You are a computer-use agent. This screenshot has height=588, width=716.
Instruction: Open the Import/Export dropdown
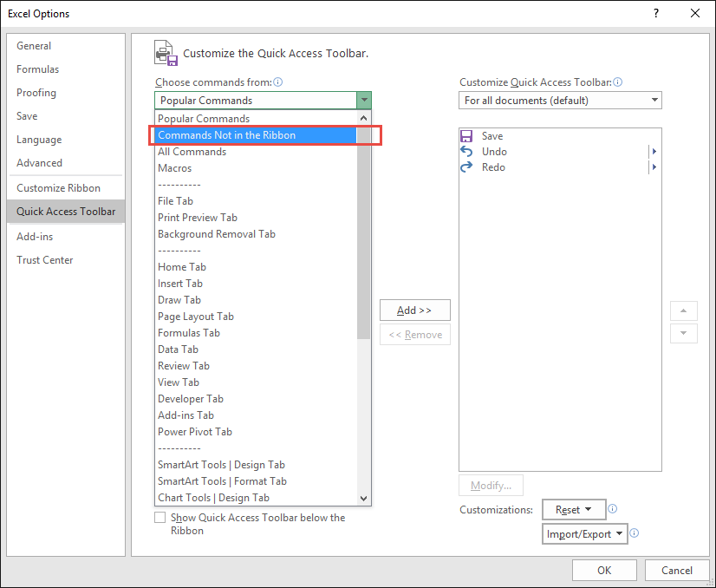(x=585, y=533)
